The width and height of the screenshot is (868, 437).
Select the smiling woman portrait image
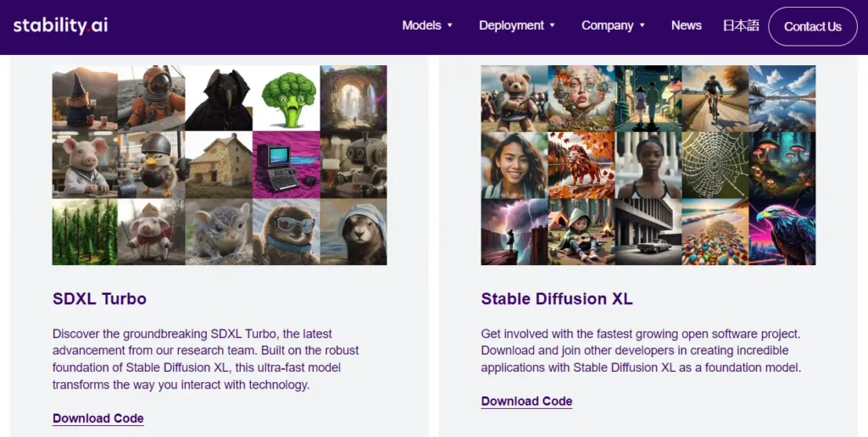[515, 165]
